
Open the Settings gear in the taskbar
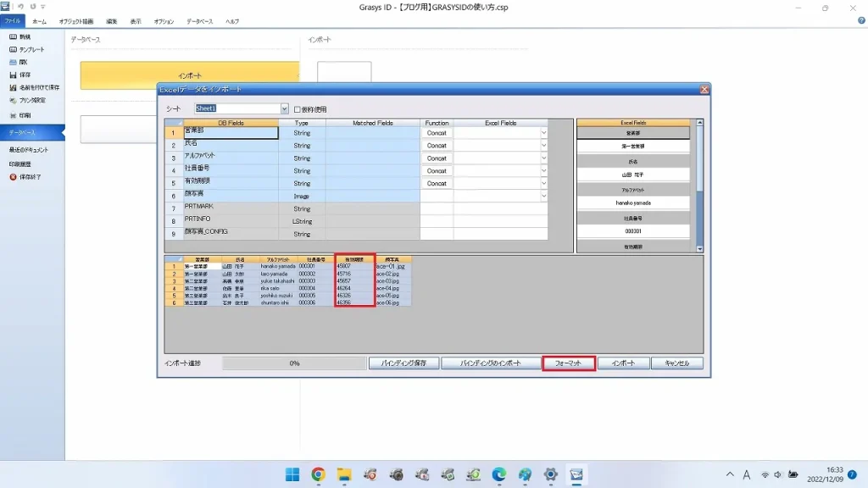pyautogui.click(x=550, y=474)
